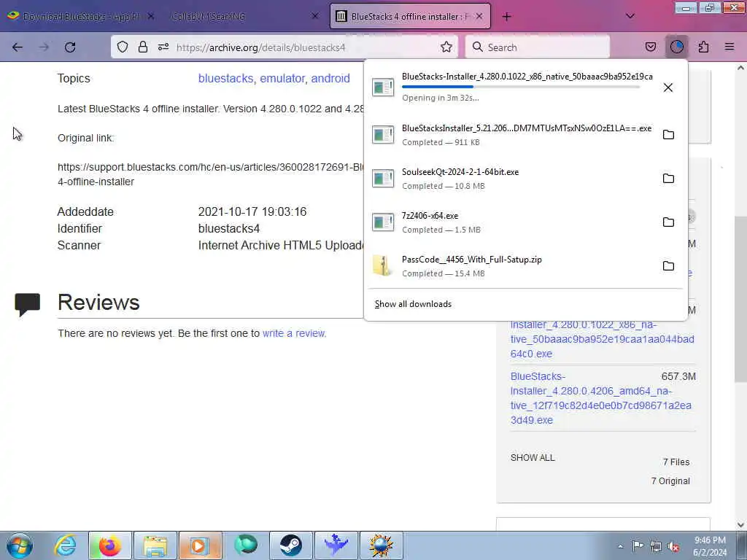Bookmark this page with the star icon
Viewport: 747px width, 560px height.
click(x=446, y=47)
